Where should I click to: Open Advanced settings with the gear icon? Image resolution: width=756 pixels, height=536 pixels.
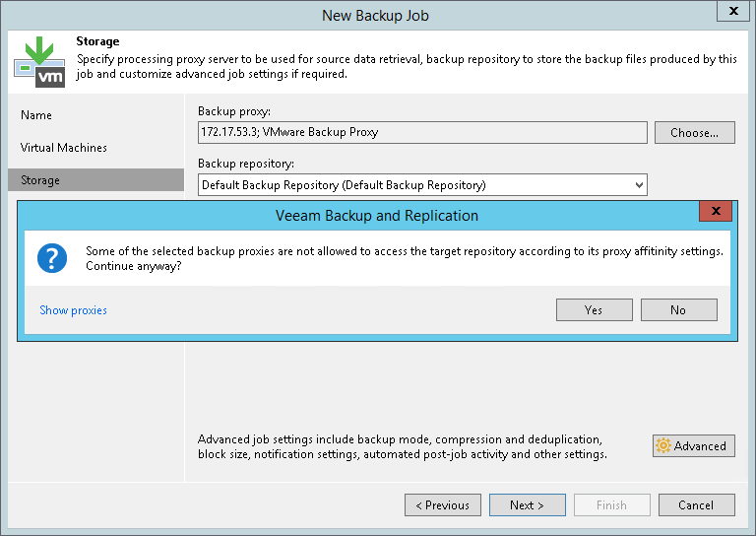(x=693, y=446)
